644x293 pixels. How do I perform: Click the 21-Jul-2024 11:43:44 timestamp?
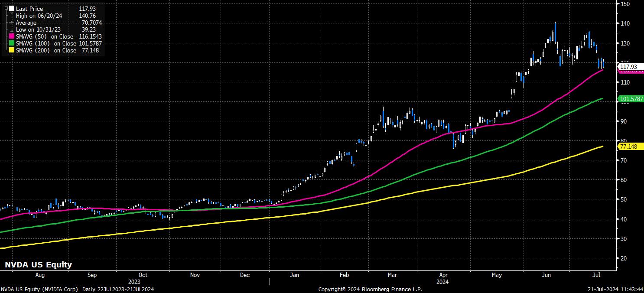point(615,289)
